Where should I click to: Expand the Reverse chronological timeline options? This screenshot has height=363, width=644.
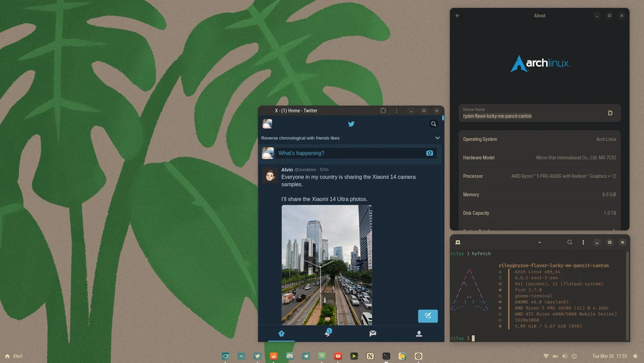[437, 137]
